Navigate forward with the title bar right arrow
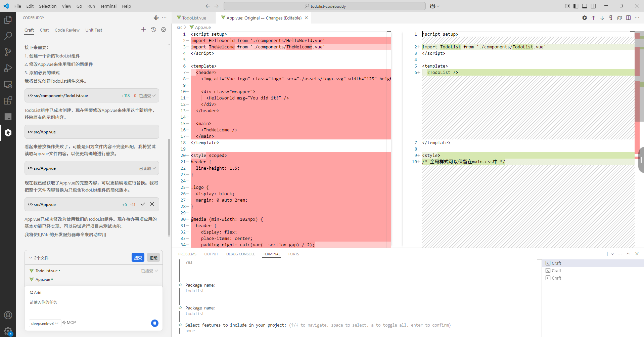 point(217,6)
